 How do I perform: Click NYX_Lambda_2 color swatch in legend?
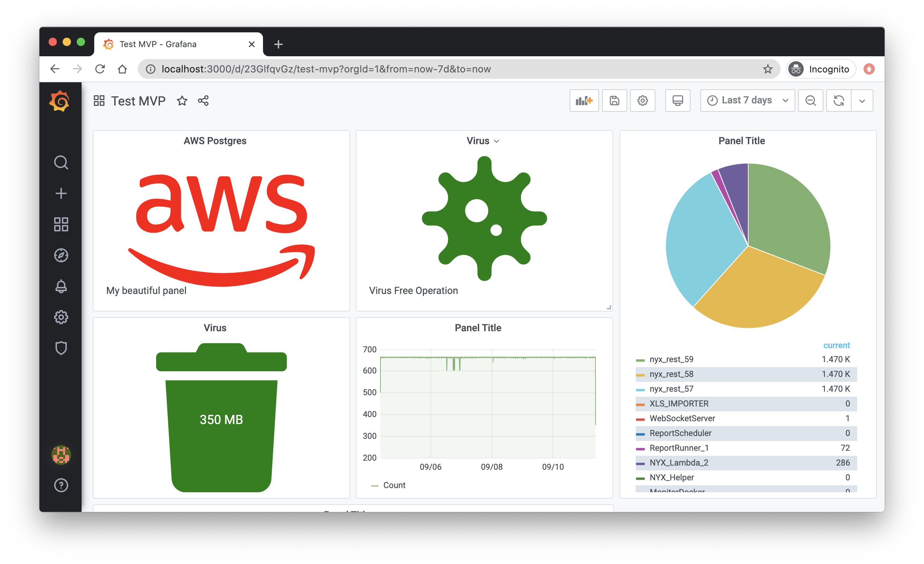click(640, 463)
